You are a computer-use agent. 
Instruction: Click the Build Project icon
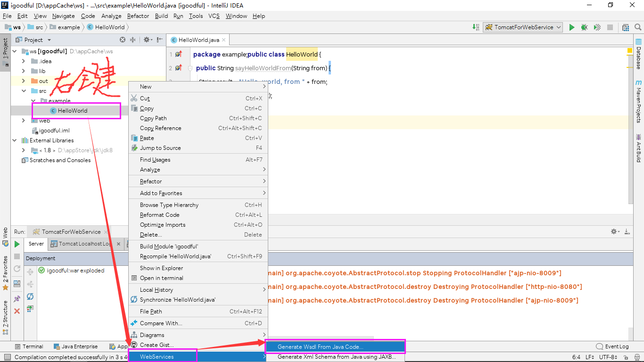476,27
